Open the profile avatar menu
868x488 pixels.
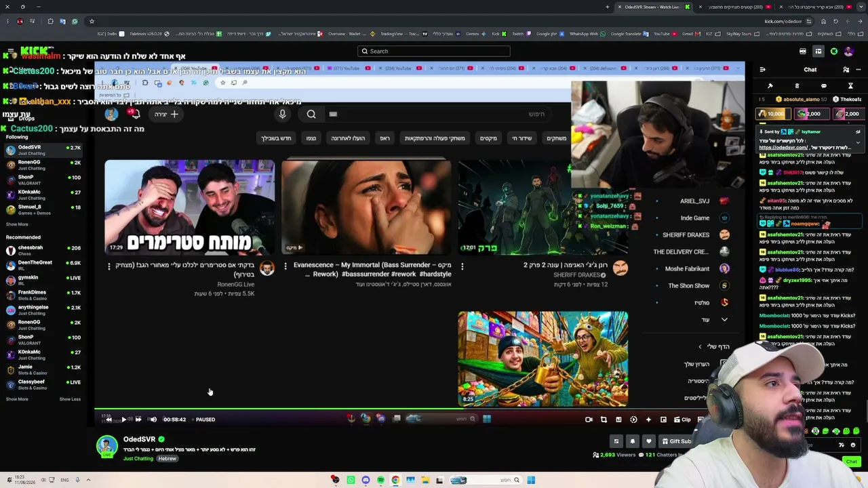pos(849,52)
